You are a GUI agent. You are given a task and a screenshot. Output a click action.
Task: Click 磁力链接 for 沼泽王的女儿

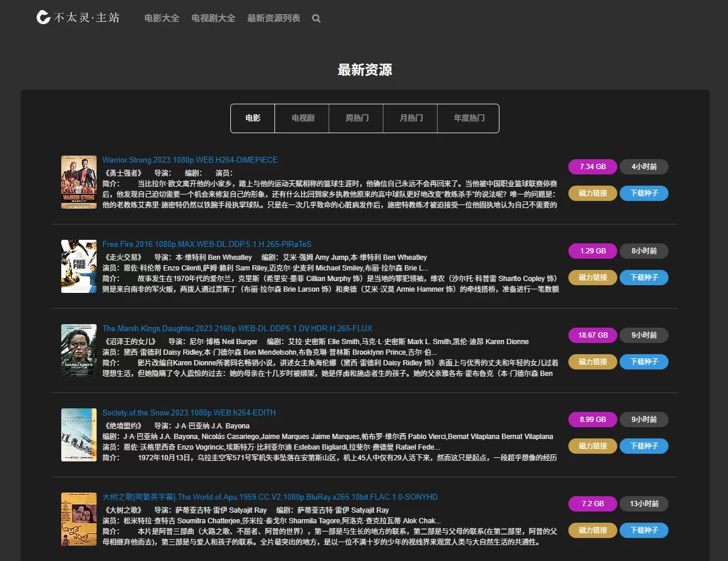593,361
